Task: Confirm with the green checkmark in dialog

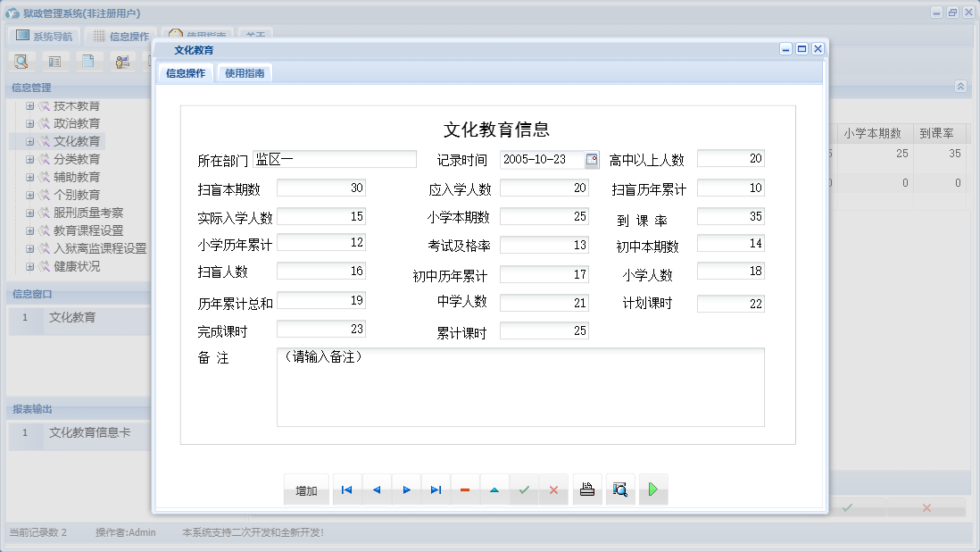Action: pyautogui.click(x=524, y=489)
